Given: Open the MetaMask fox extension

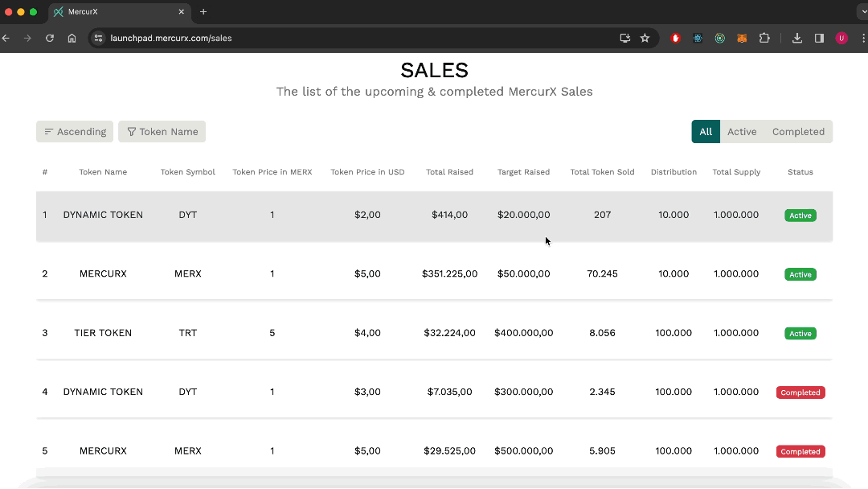Looking at the screenshot, I should point(742,39).
